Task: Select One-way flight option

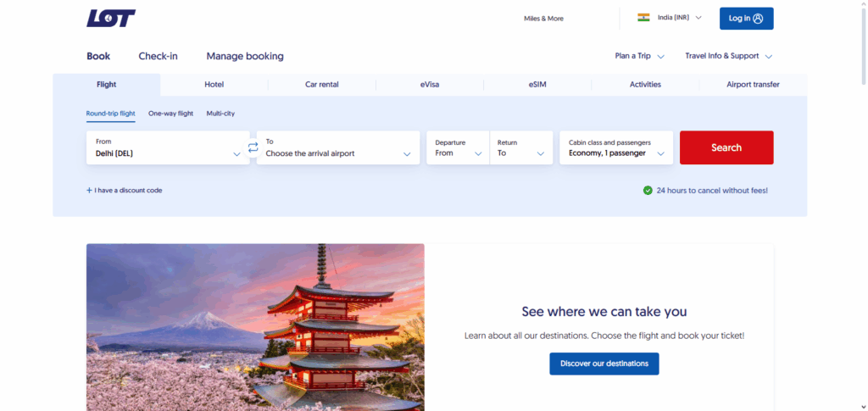Action: tap(170, 113)
